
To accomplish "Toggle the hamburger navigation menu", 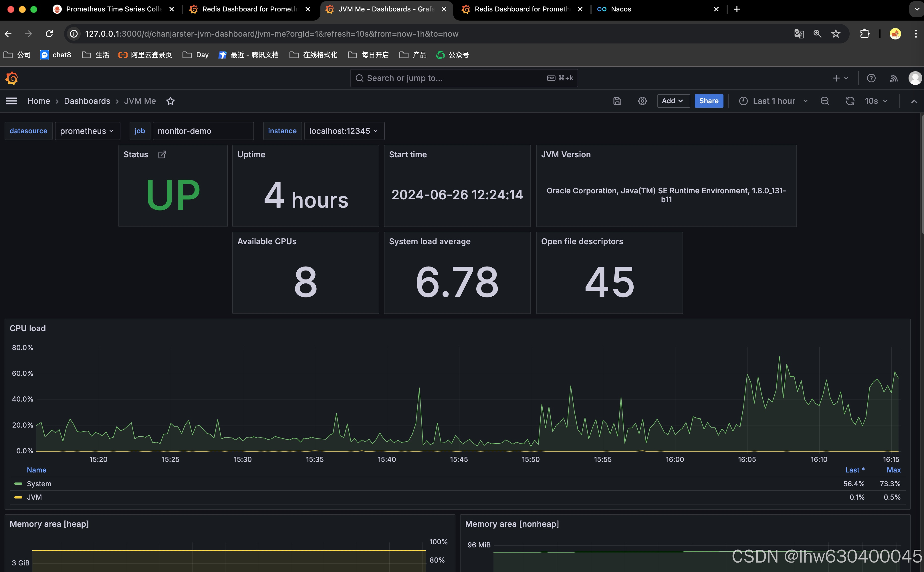I will pyautogui.click(x=11, y=101).
